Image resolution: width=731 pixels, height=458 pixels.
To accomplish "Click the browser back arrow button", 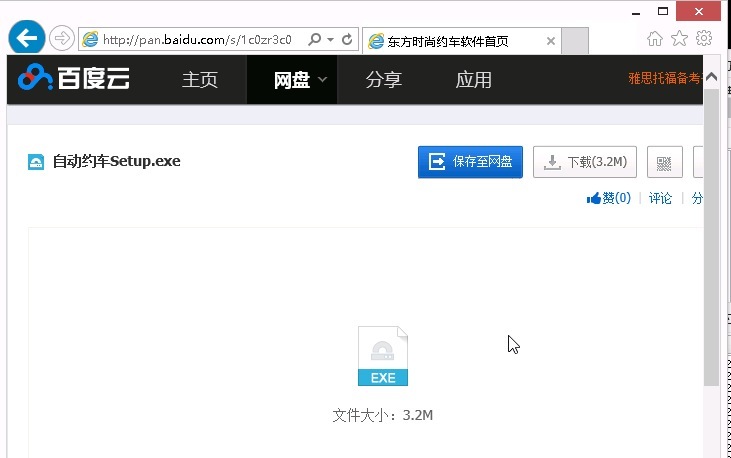I will (x=26, y=39).
